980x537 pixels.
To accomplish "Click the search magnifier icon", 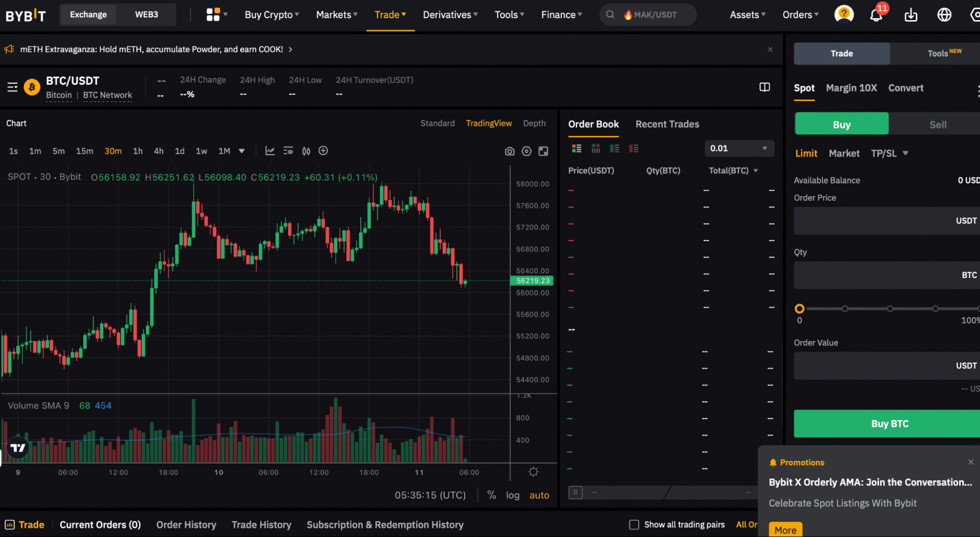I will (x=610, y=15).
